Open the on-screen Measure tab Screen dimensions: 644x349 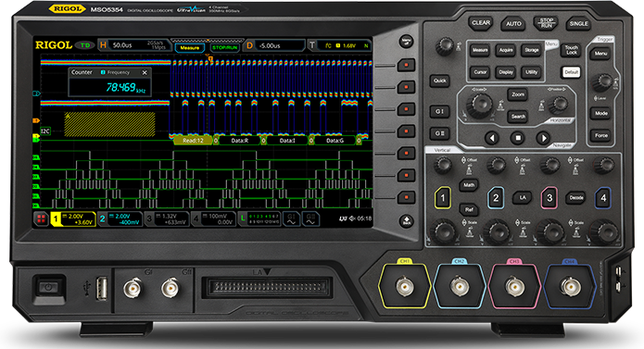[x=190, y=47]
